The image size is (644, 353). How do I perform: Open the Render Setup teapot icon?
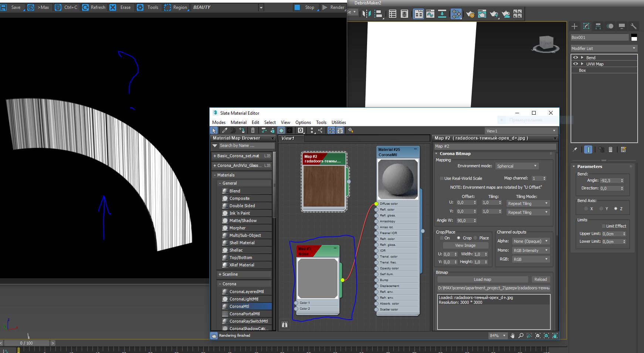point(470,14)
